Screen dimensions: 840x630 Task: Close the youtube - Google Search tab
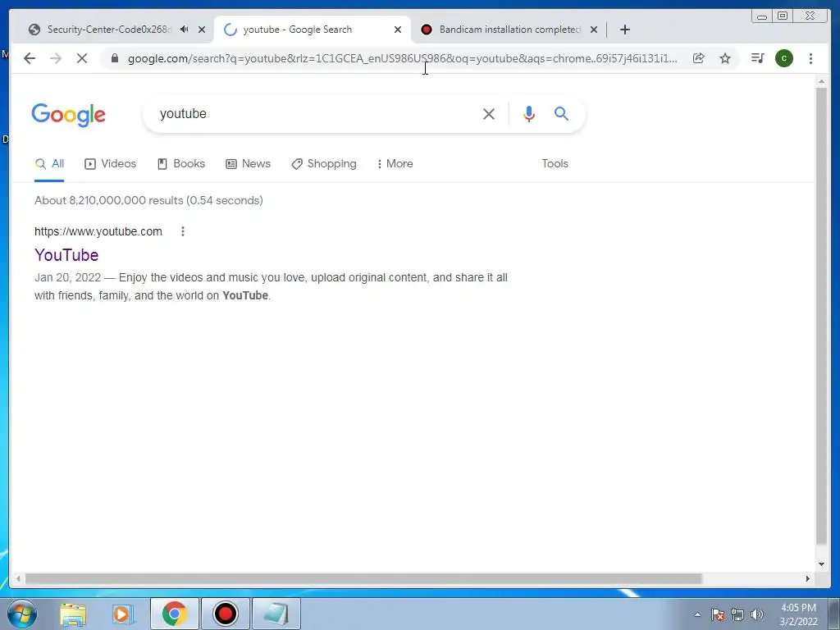(x=398, y=30)
